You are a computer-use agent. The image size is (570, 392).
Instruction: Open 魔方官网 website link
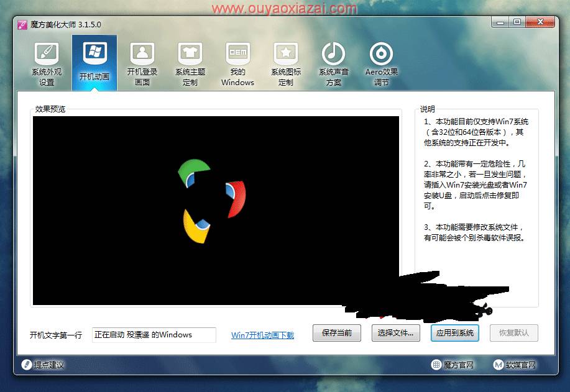coord(453,365)
